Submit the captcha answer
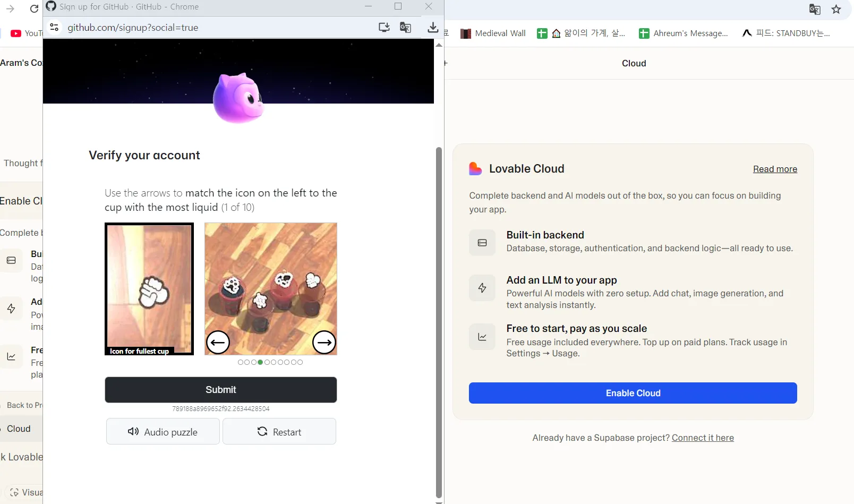Image resolution: width=854 pixels, height=504 pixels. click(x=221, y=390)
